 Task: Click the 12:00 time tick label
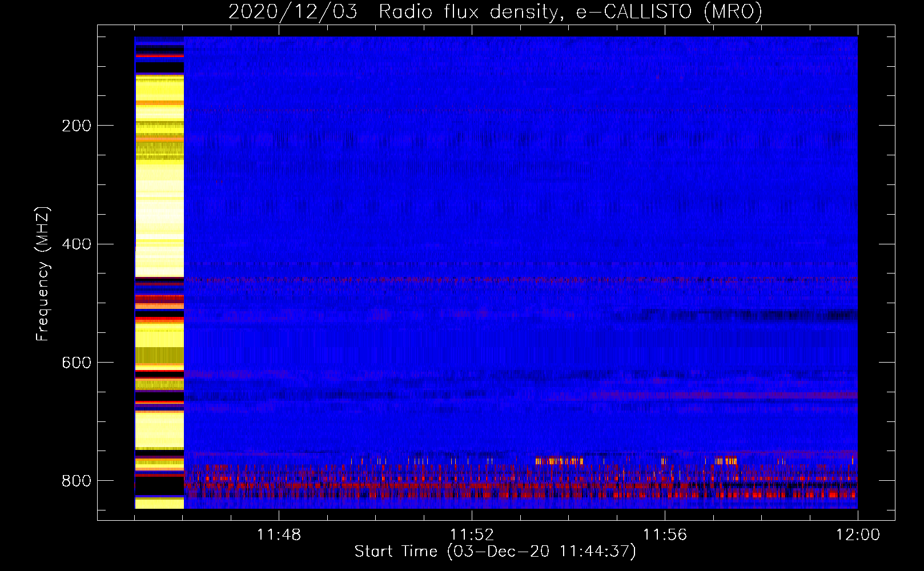858,535
